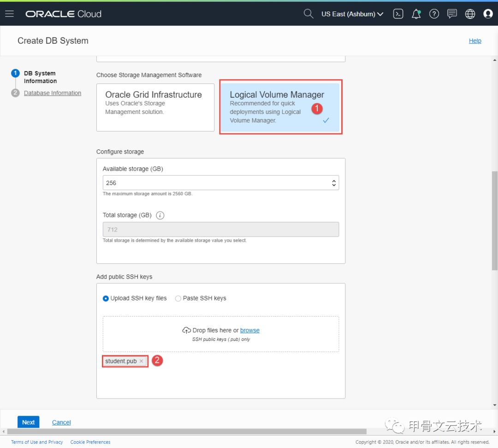
Task: Click the search magnifier icon
Action: pyautogui.click(x=308, y=14)
